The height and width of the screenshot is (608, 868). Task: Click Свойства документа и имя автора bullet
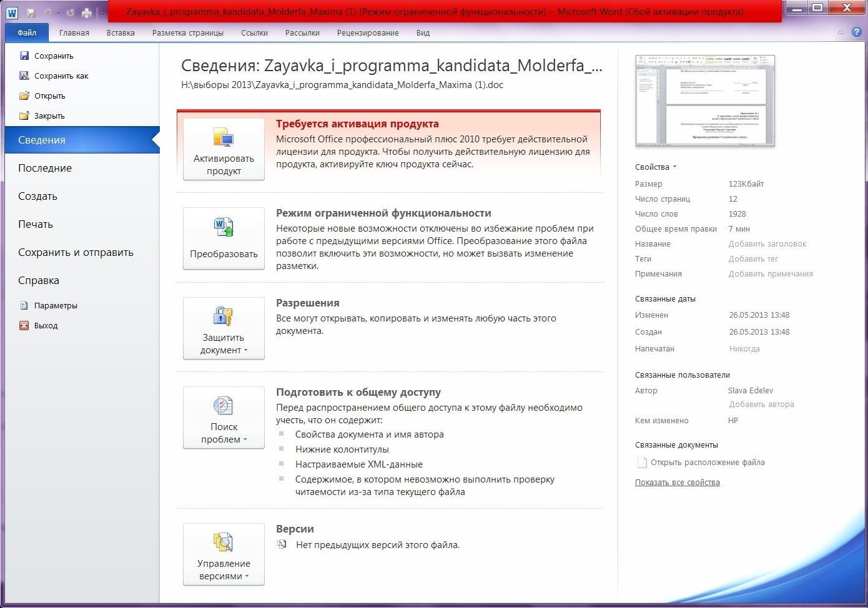(369, 434)
